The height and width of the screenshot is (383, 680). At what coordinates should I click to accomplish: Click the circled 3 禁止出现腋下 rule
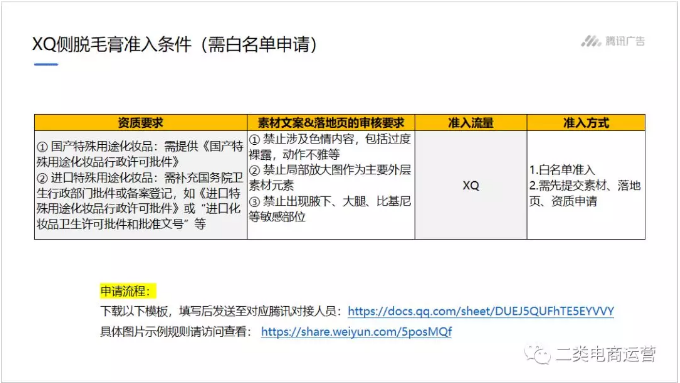[x=330, y=209]
